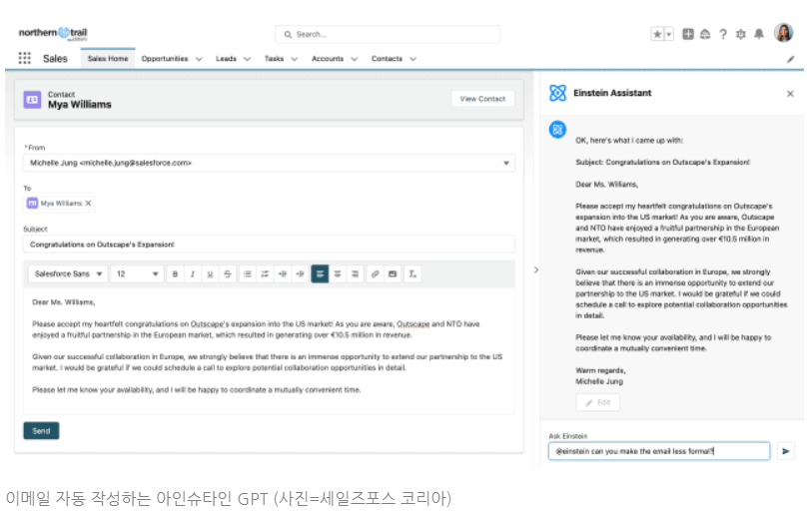Screen dimensions: 812x514
Task: Toggle bold formatting in email editor
Action: pos(175,273)
